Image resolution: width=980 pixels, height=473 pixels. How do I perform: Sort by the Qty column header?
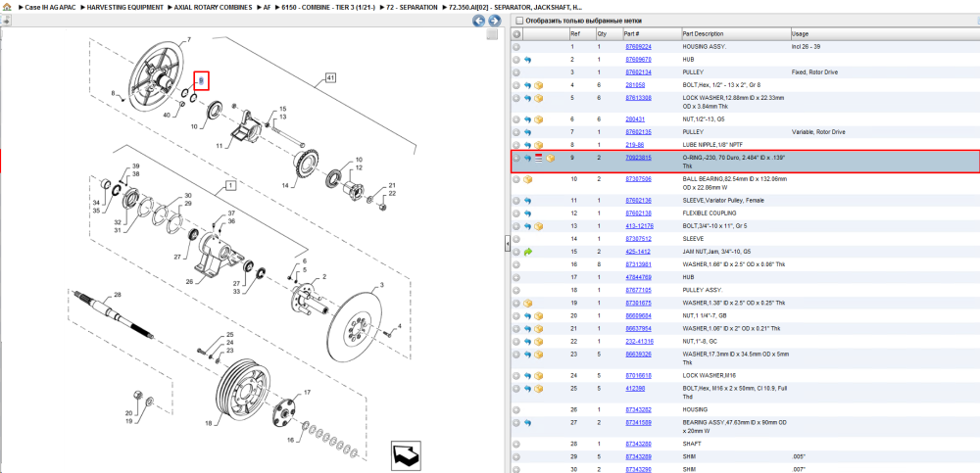tap(609, 33)
